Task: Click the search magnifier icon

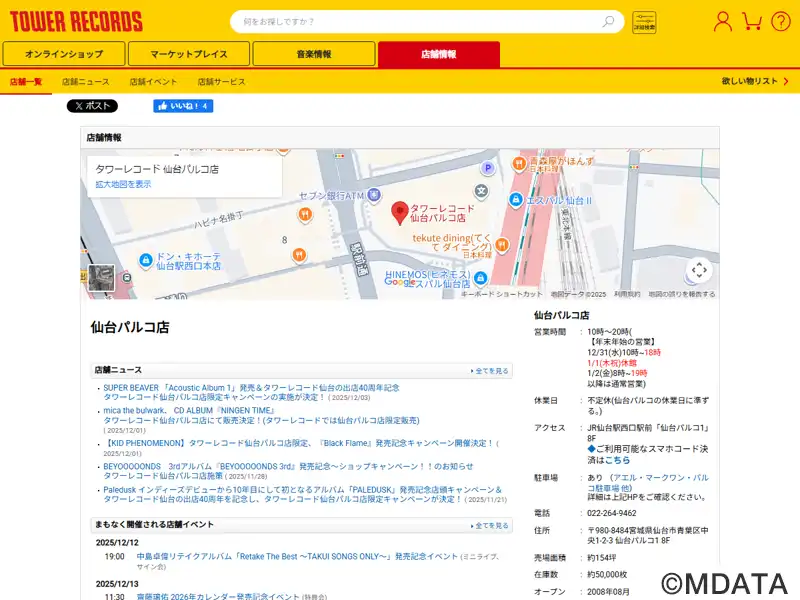Action: pyautogui.click(x=608, y=21)
